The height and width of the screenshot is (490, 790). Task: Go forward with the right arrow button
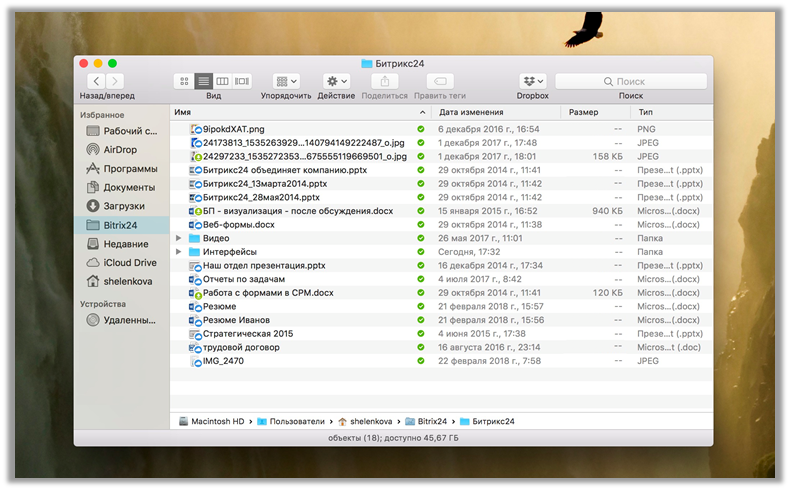pyautogui.click(x=115, y=81)
